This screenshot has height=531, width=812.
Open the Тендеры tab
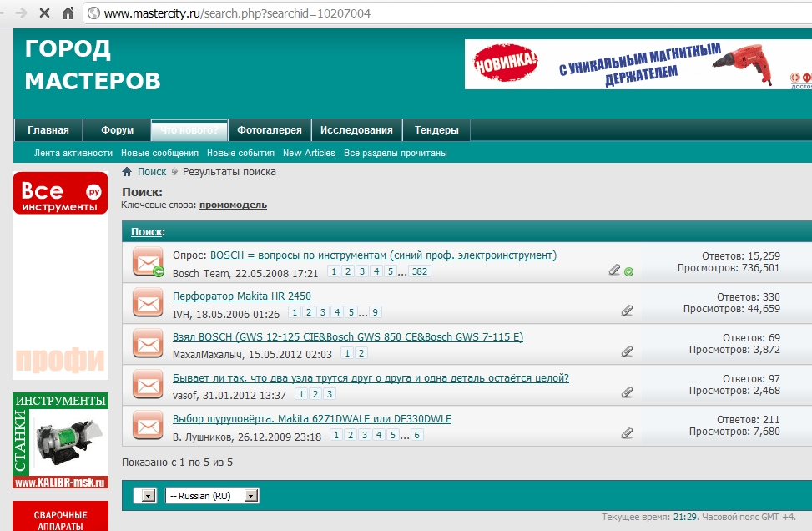(x=436, y=130)
